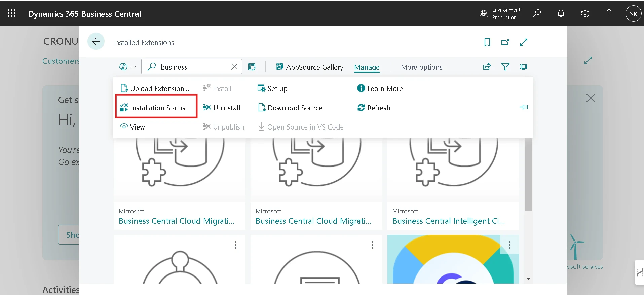Choose Installation Status

(x=153, y=108)
